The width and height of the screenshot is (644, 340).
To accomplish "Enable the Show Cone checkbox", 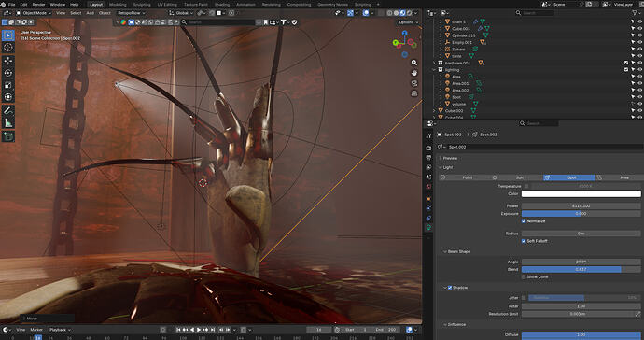I will click(524, 277).
